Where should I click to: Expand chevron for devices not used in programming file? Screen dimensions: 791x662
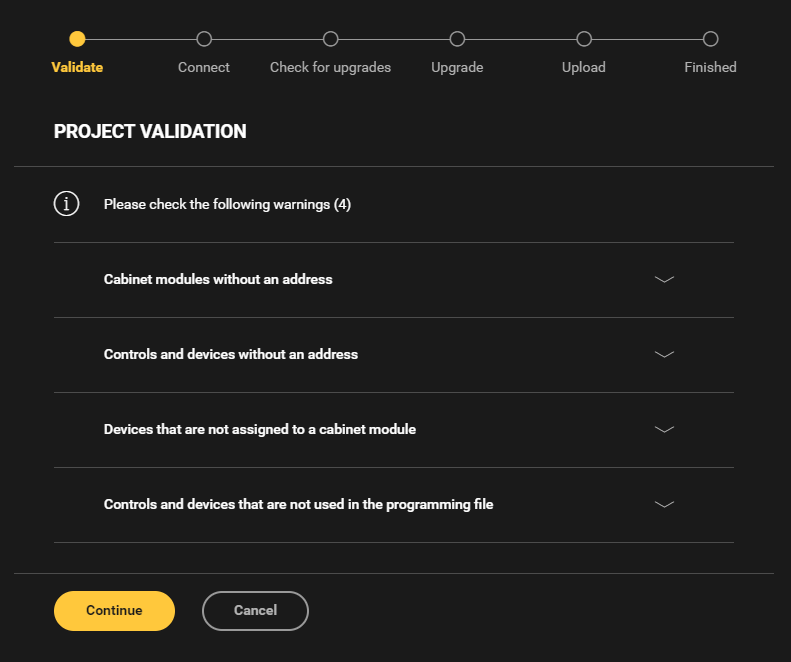664,505
